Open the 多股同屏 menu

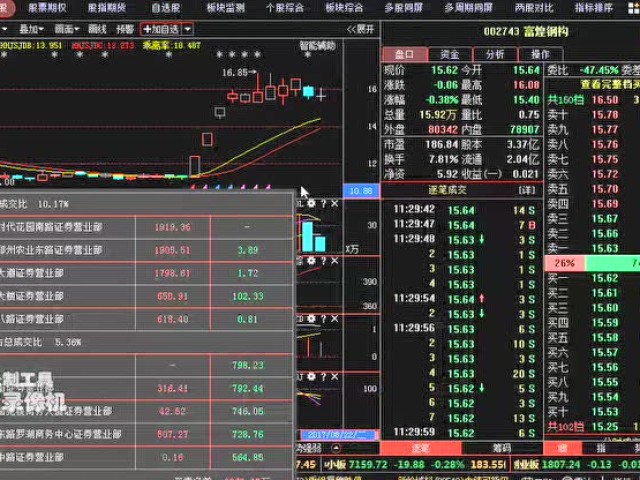coord(403,8)
